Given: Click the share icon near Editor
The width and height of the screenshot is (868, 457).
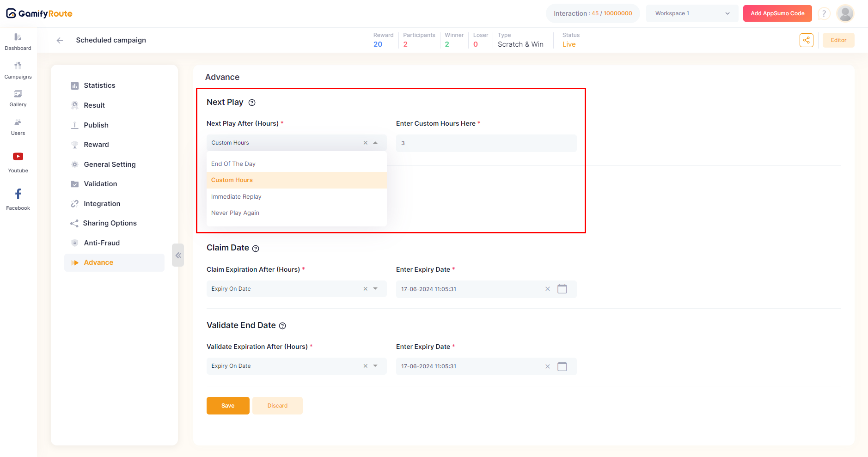Looking at the screenshot, I should [806, 40].
